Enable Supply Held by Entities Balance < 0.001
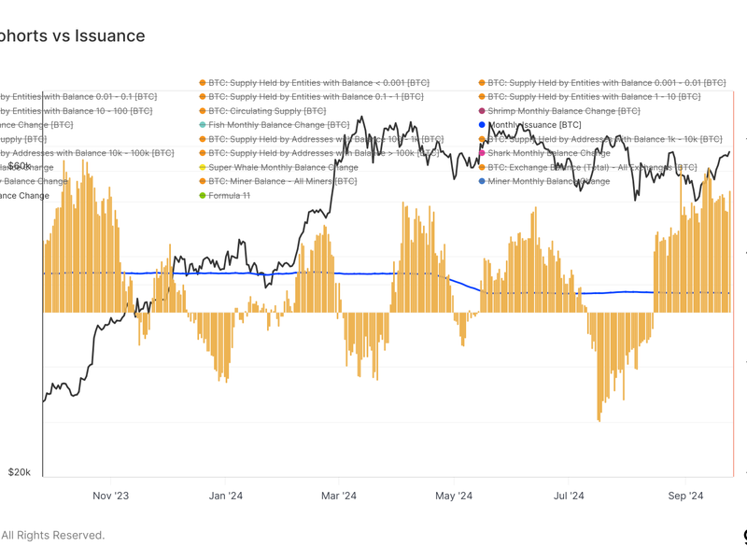747x560 pixels. [317, 83]
